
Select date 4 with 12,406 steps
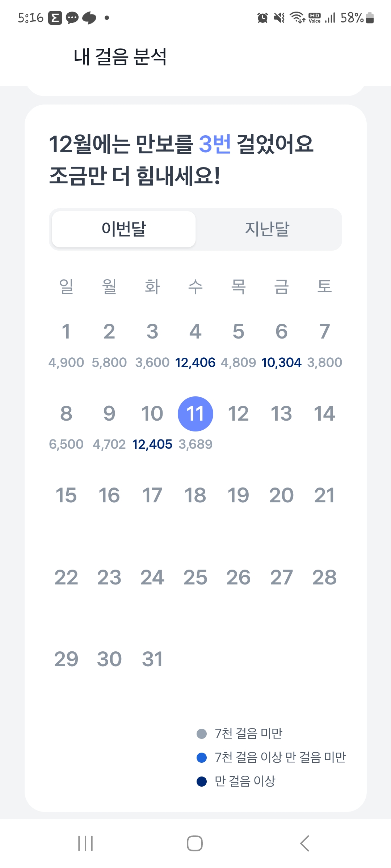tap(195, 332)
